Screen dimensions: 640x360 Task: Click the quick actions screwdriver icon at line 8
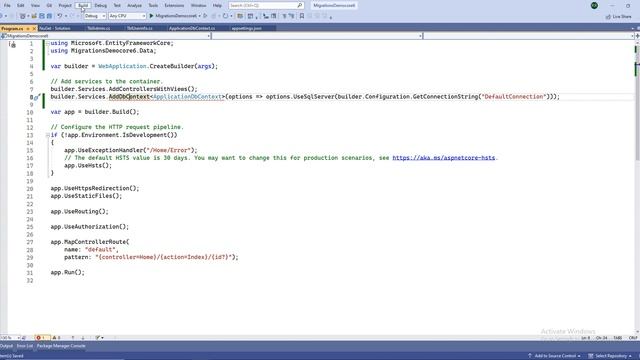pyautogui.click(x=37, y=97)
